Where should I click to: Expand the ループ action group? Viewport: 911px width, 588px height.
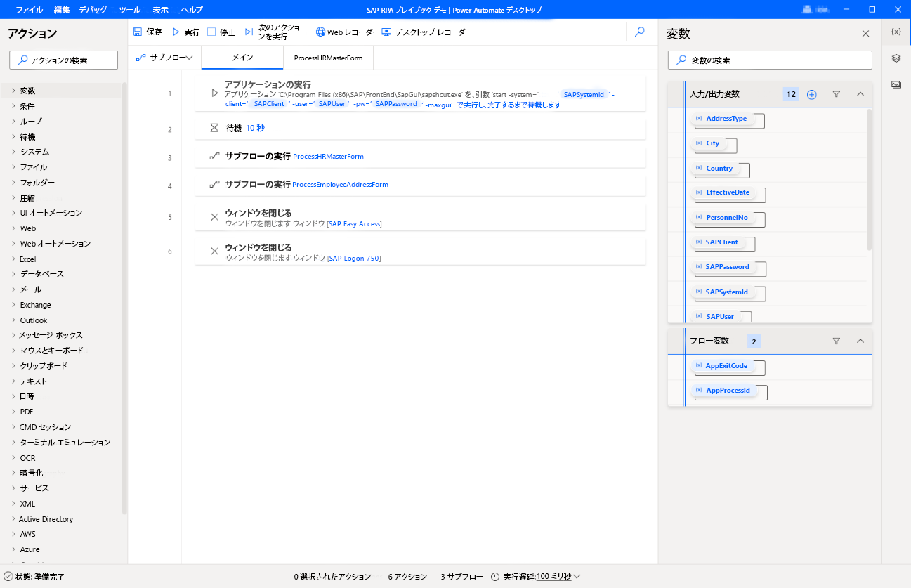tap(13, 122)
